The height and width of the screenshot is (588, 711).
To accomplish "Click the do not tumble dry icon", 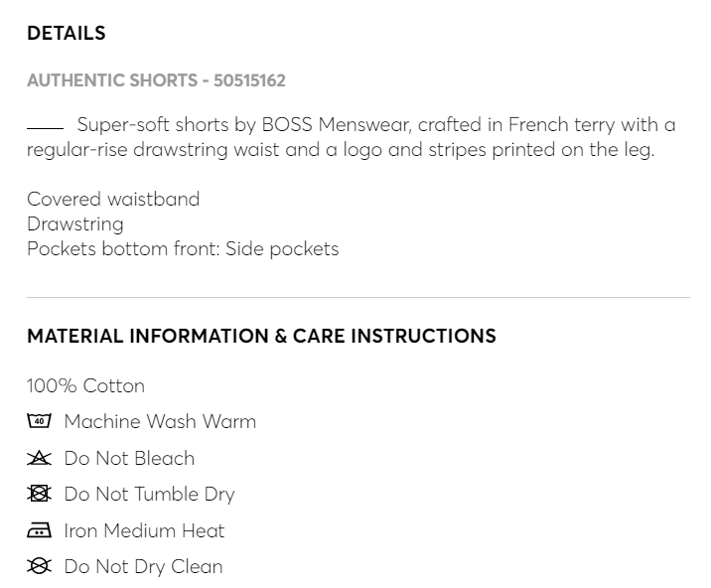I will pos(39,494).
